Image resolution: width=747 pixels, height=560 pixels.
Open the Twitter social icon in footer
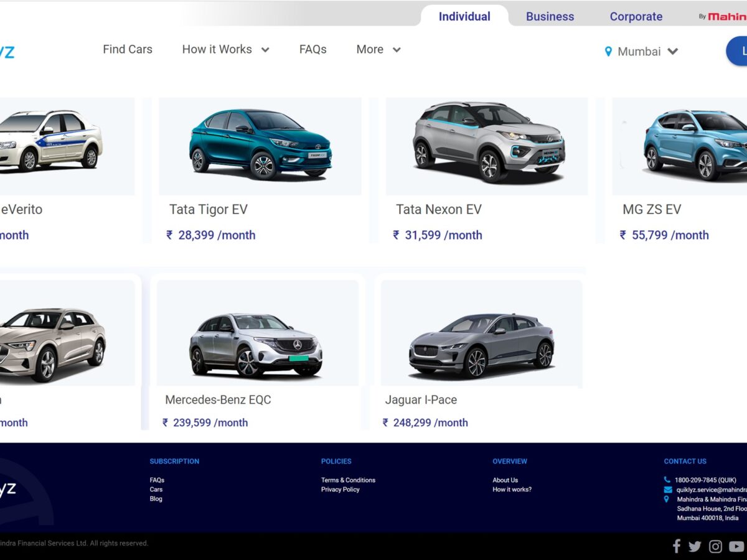(x=695, y=546)
